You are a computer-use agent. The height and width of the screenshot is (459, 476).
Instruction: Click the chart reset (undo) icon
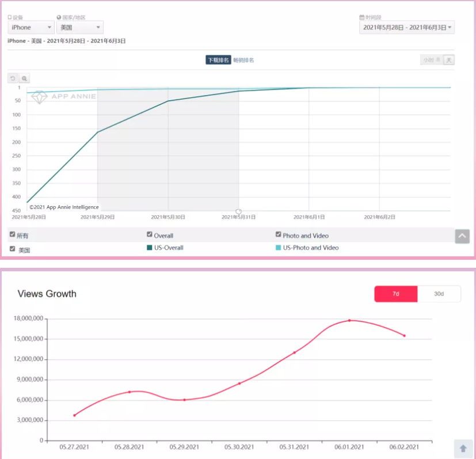click(13, 78)
